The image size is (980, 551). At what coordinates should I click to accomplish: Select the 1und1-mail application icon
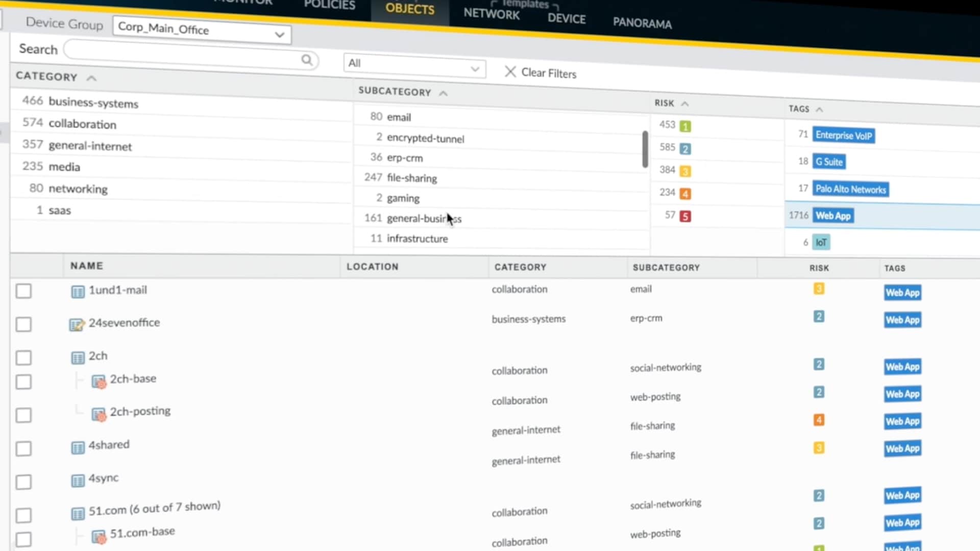pyautogui.click(x=78, y=291)
